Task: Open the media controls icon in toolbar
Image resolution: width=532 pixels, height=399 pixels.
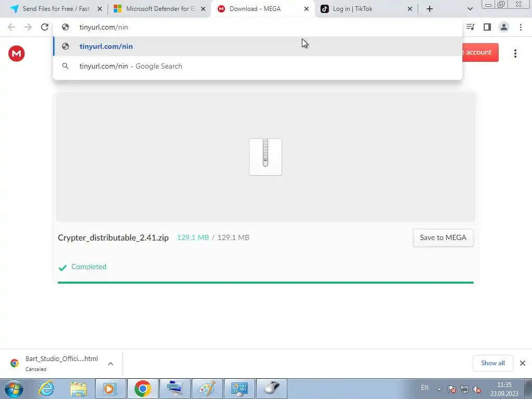Action: [x=471, y=27]
